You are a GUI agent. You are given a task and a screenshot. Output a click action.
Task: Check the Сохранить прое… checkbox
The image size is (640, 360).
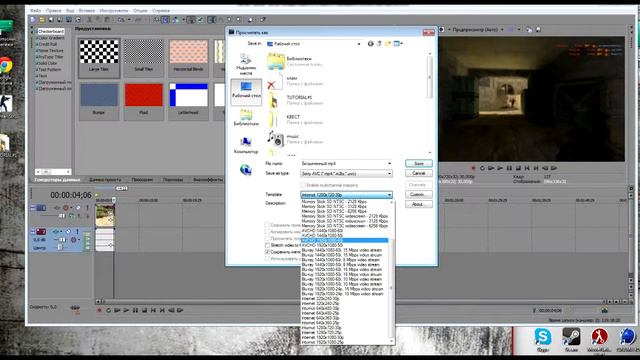267,225
